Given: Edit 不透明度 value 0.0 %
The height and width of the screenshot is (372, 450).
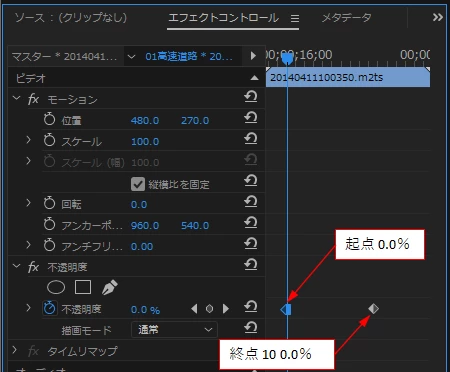Looking at the screenshot, I should point(145,310).
